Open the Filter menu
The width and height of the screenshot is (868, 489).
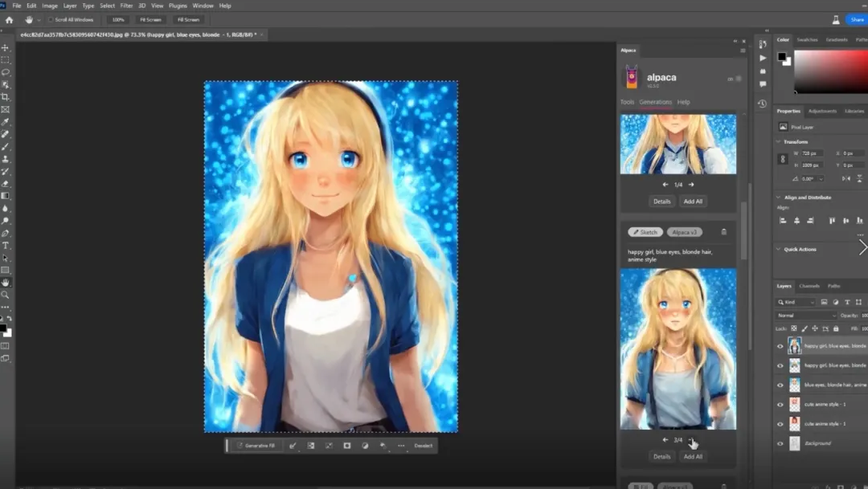[x=126, y=6]
